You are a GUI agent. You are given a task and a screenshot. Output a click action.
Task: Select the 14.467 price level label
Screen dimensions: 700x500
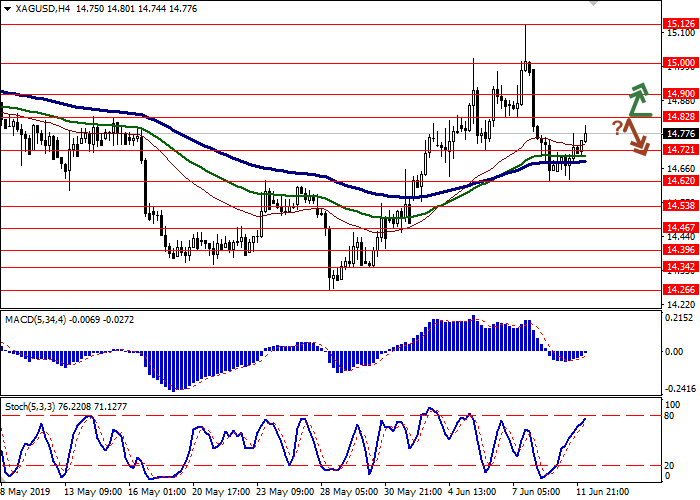pos(681,228)
